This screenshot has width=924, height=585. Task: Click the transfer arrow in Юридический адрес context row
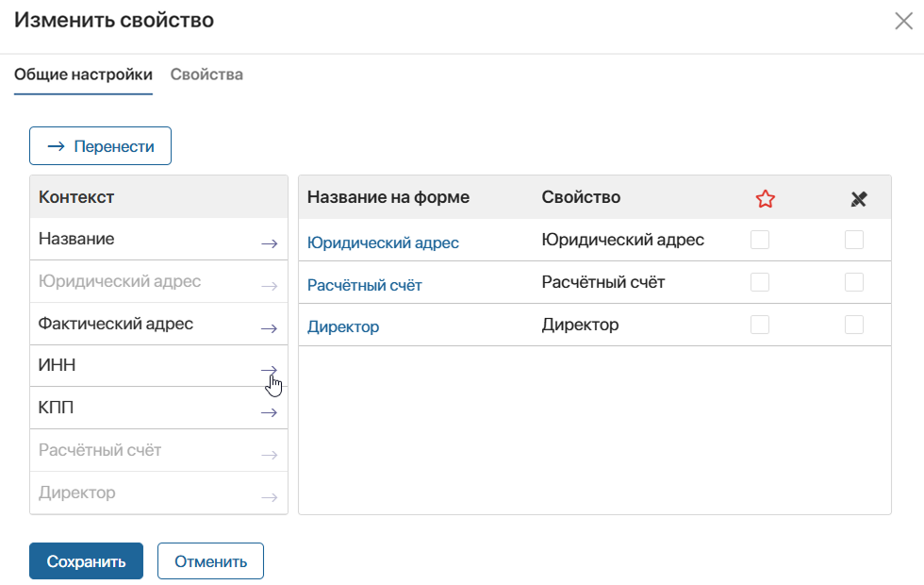tap(270, 286)
